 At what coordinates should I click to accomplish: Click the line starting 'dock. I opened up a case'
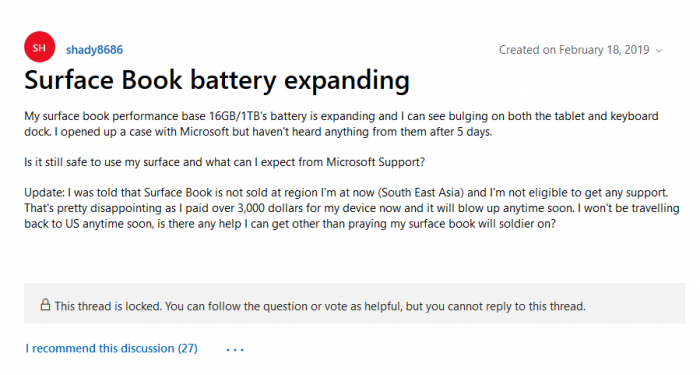258,132
